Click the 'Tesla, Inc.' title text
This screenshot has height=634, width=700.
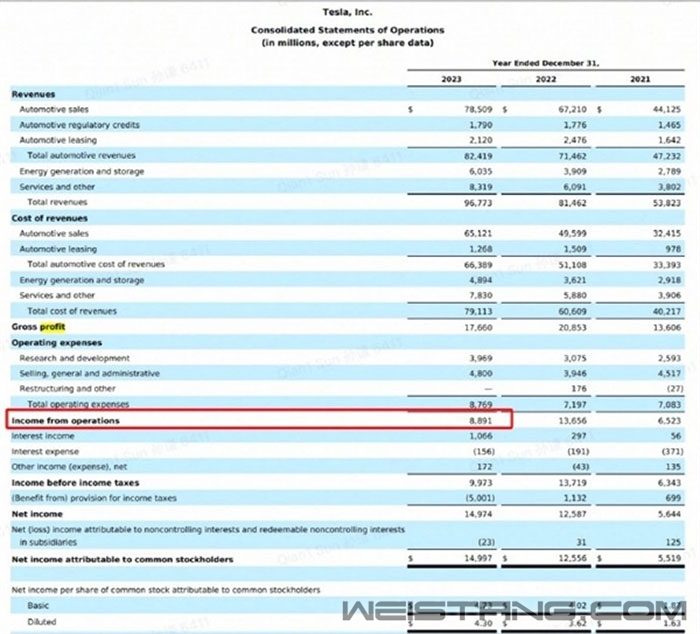click(347, 12)
